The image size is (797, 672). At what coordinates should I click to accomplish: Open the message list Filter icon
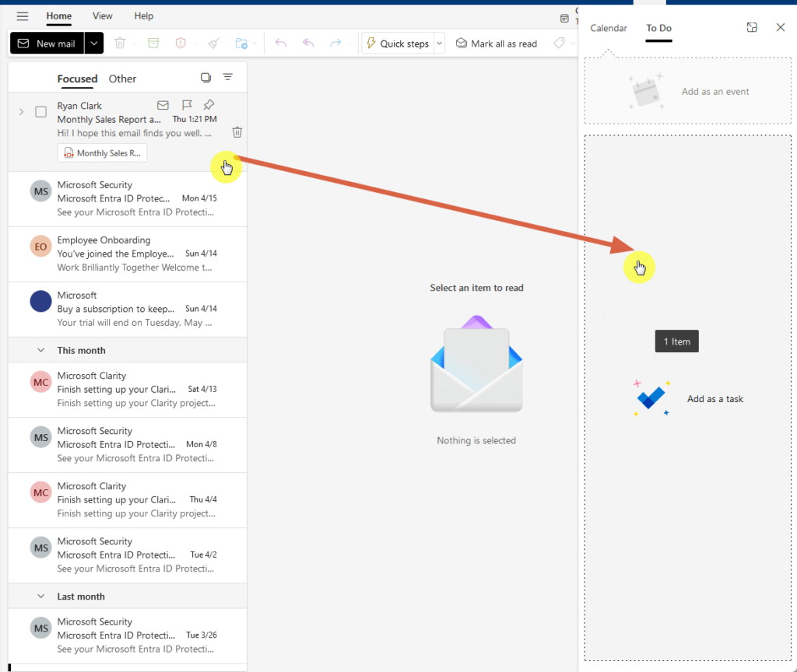pyautogui.click(x=228, y=77)
